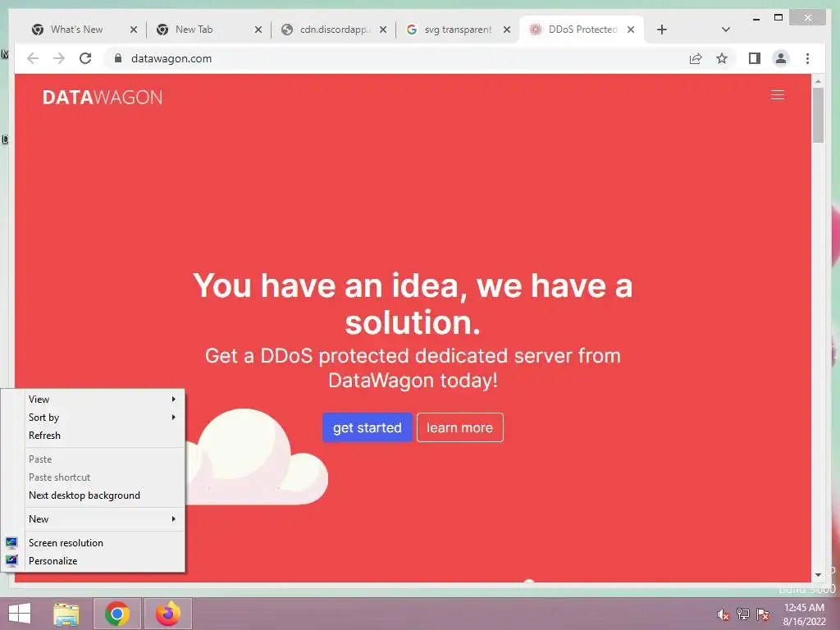
Task: Click the browser Forward arrow
Action: click(x=59, y=58)
